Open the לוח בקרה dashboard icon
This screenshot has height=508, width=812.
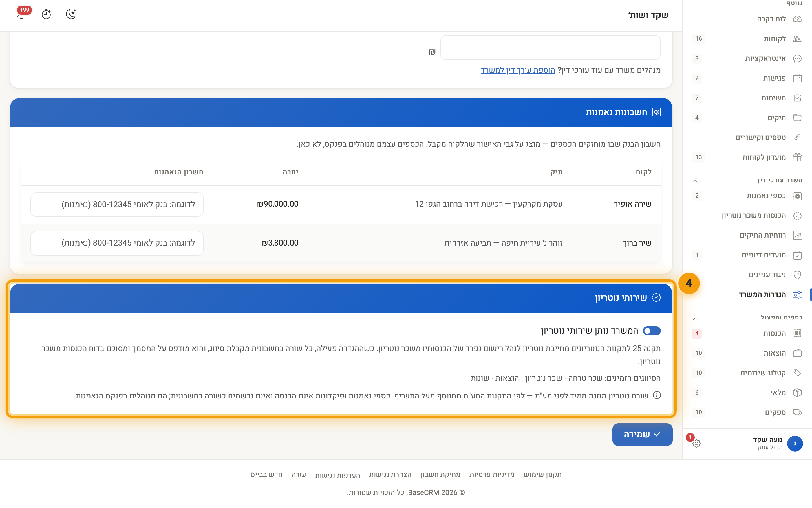coord(797,19)
